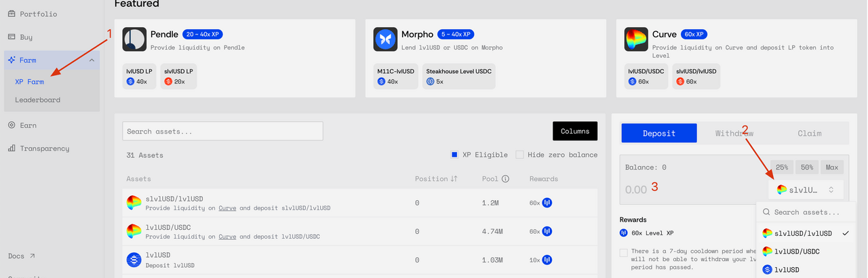The width and height of the screenshot is (868, 278).
Task: Click the Portfolio briefcase icon in sidebar
Action: (12, 14)
